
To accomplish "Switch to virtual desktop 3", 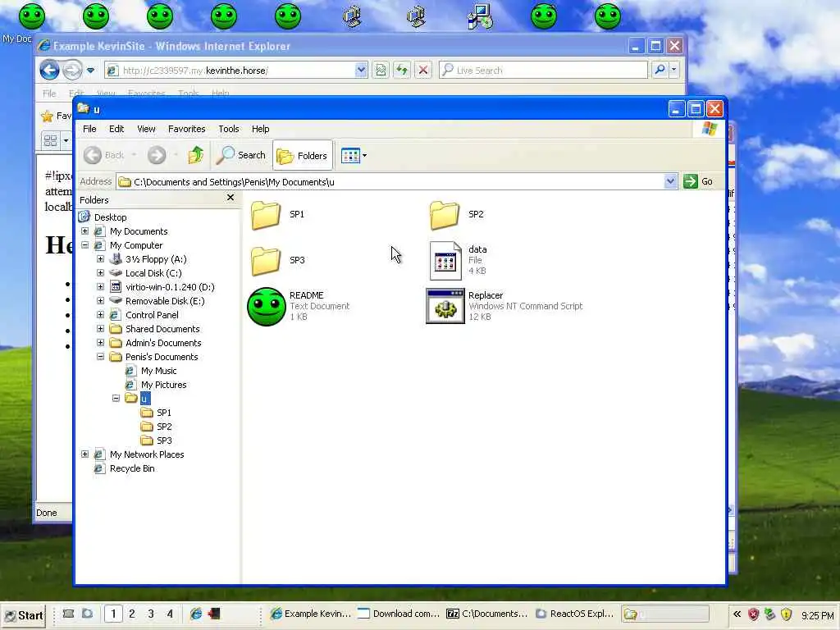I will point(151,614).
